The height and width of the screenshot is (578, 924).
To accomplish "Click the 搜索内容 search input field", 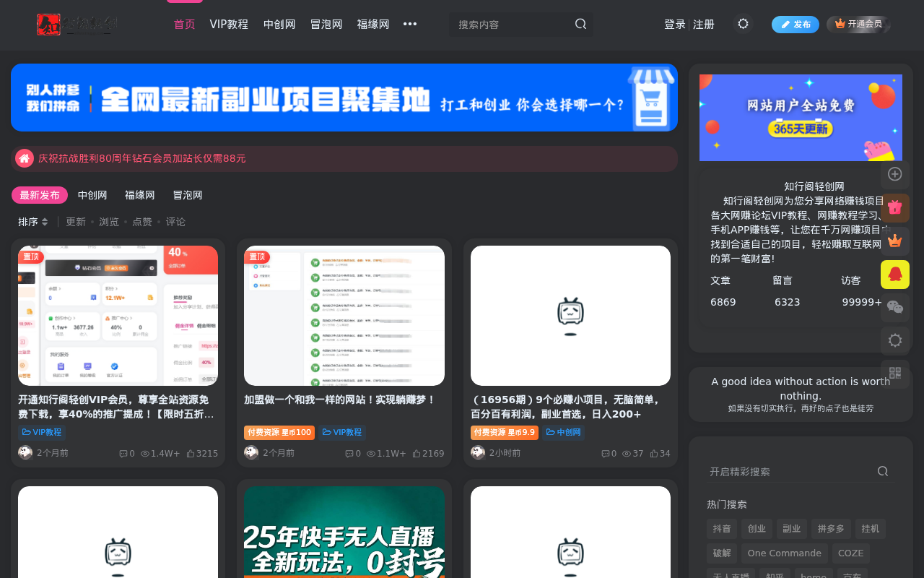I will pyautogui.click(x=505, y=23).
